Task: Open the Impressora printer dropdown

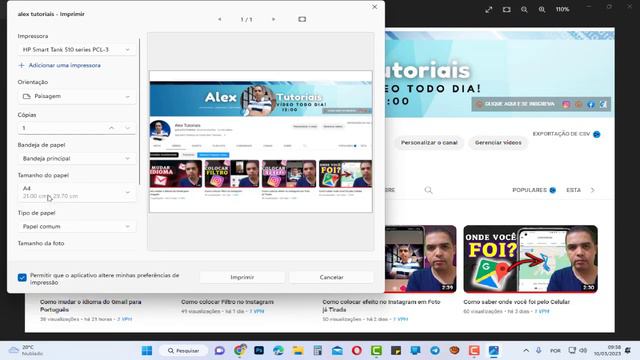Action: pyautogui.click(x=77, y=49)
